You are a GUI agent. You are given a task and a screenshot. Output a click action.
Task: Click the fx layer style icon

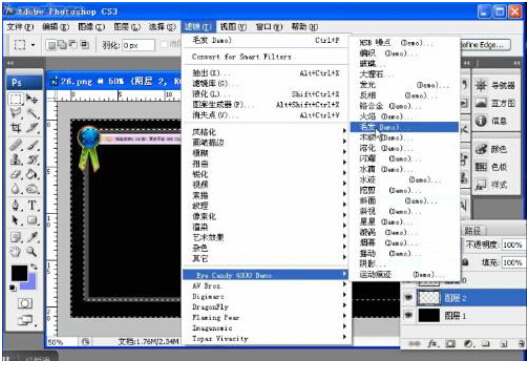[x=433, y=343]
